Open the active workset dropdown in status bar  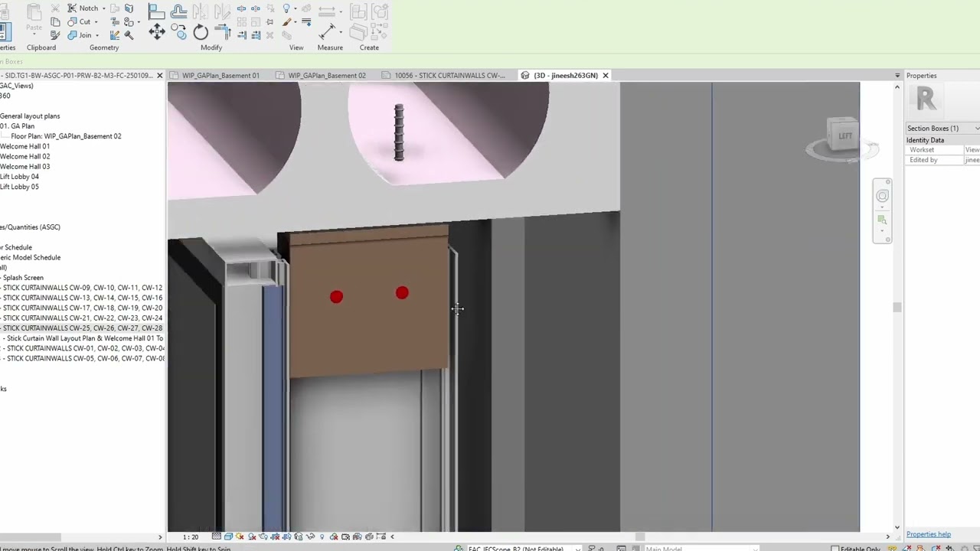coord(577,549)
